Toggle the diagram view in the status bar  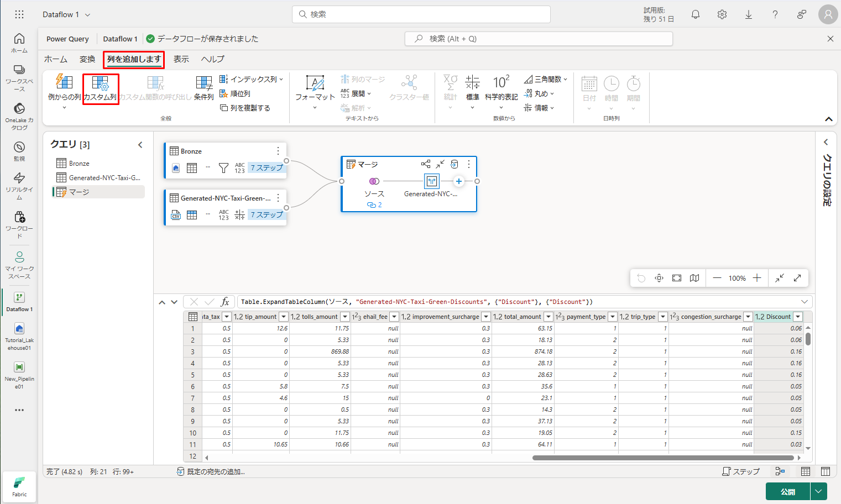[780, 471]
